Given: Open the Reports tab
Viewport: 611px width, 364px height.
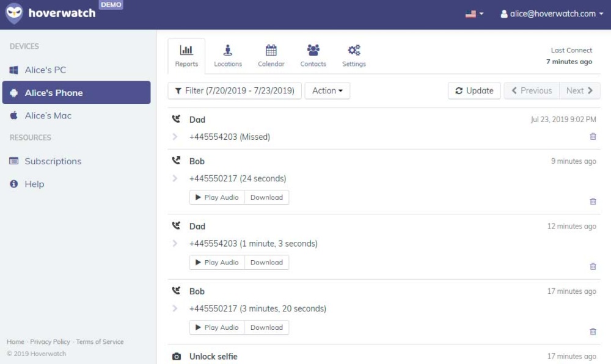Looking at the screenshot, I should 186,56.
